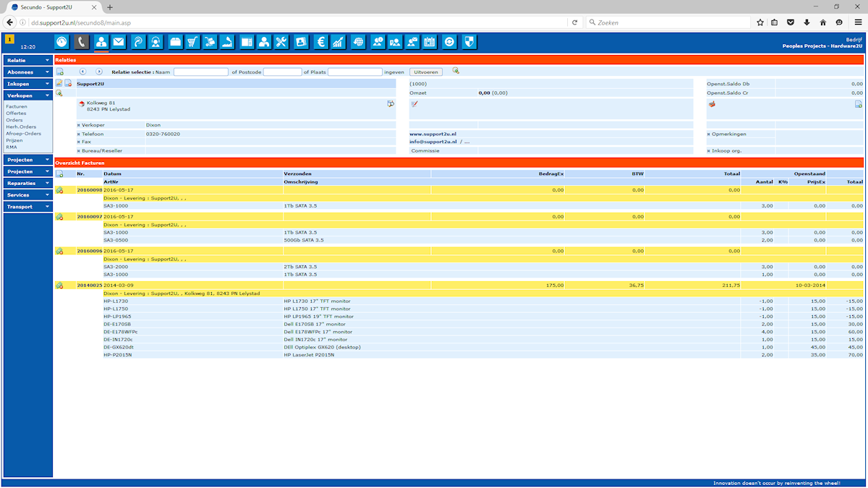The image size is (868, 488).
Task: Click the euro currency icon
Action: pyautogui.click(x=320, y=42)
